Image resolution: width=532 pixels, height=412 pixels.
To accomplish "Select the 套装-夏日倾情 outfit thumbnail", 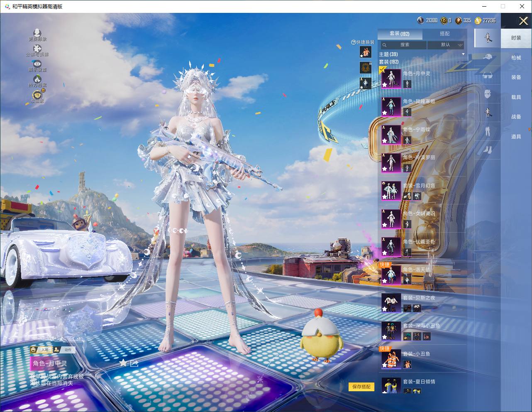I will pyautogui.click(x=391, y=386).
